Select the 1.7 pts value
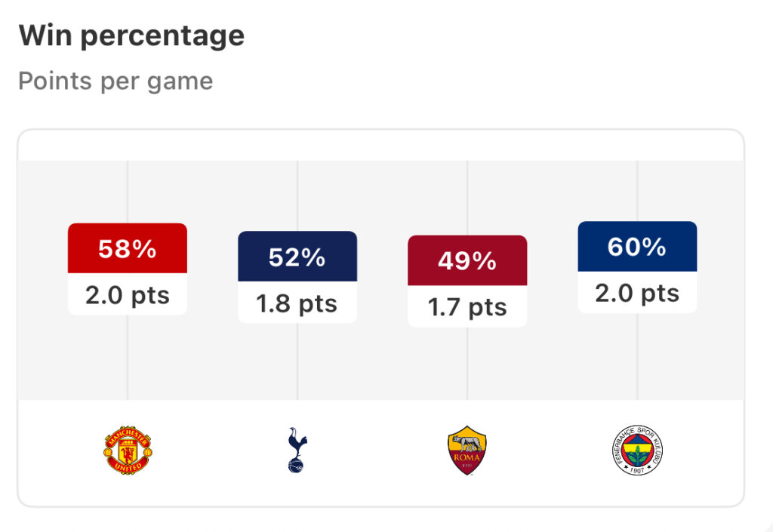Screen dimensions: 773x532 [467, 307]
